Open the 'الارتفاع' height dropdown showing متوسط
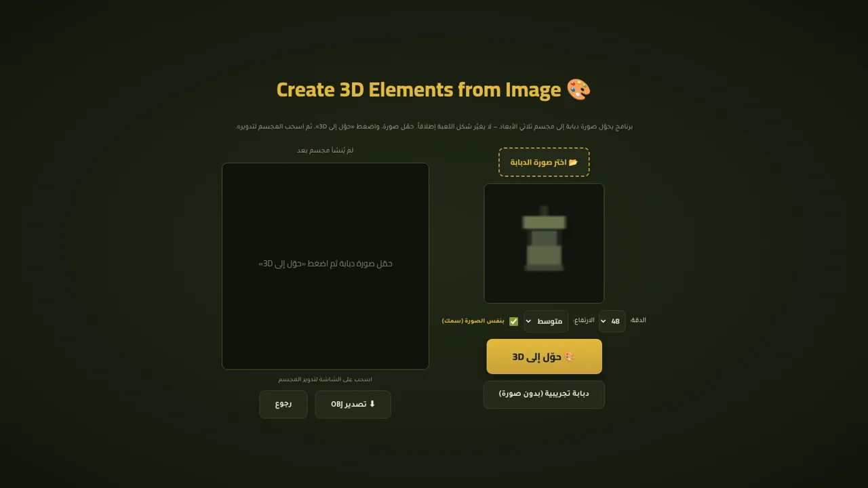Screen dimensions: 868x488 [x=546, y=321]
